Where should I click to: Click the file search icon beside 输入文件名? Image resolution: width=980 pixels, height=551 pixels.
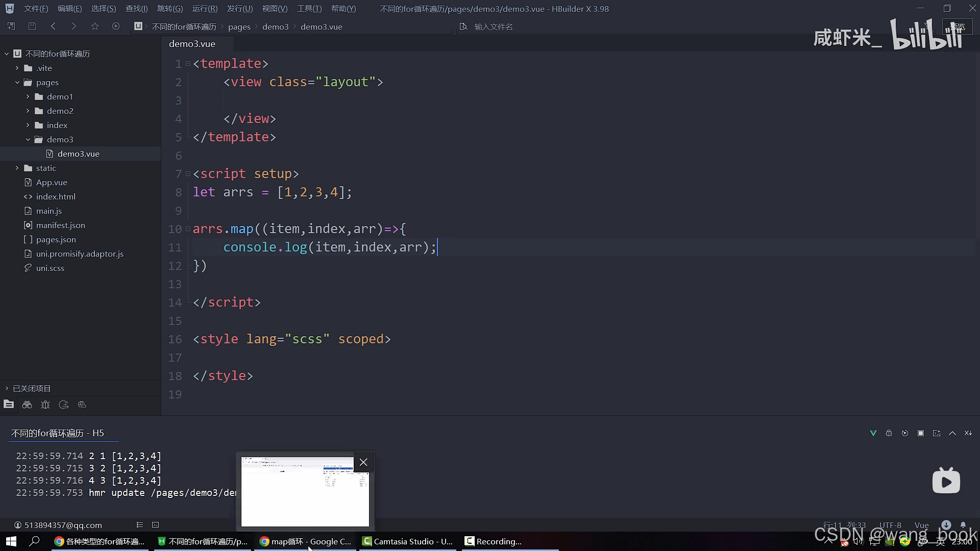click(x=463, y=27)
